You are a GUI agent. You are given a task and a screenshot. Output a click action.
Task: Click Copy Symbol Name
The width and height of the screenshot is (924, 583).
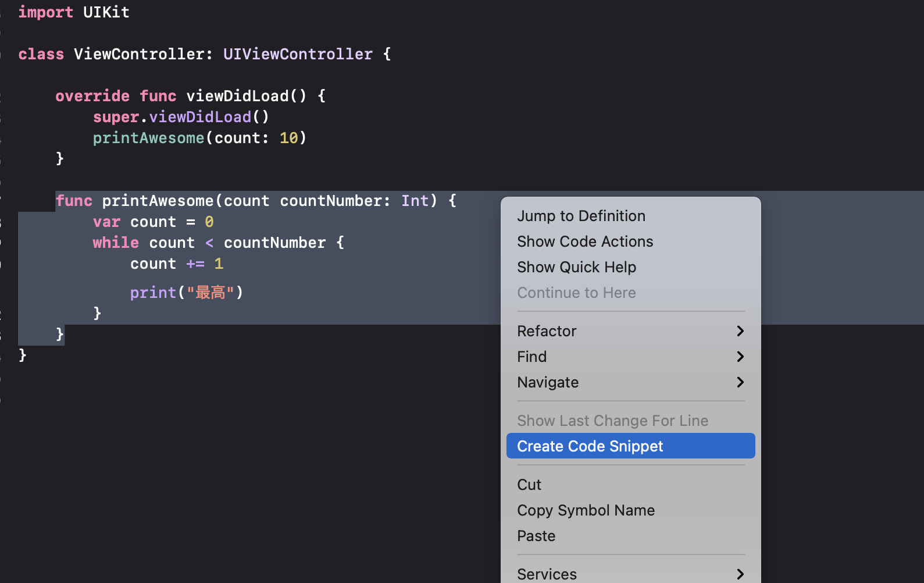point(586,510)
